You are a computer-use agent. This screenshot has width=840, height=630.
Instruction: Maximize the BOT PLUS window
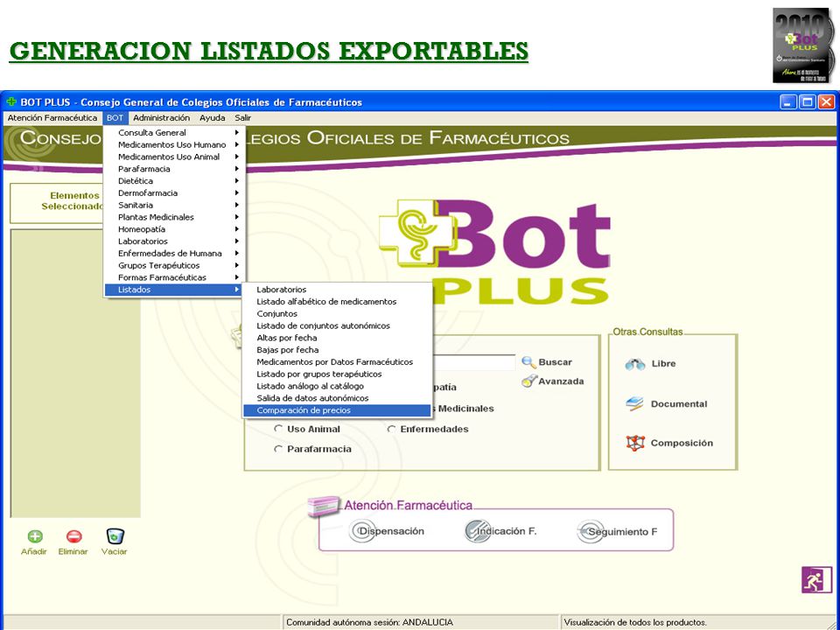coord(808,101)
